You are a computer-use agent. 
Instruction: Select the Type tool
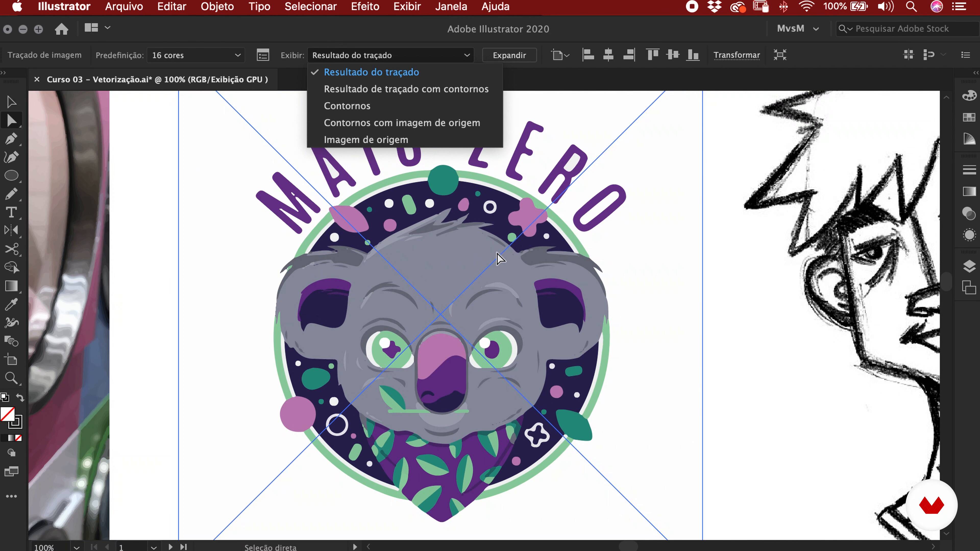tap(11, 212)
